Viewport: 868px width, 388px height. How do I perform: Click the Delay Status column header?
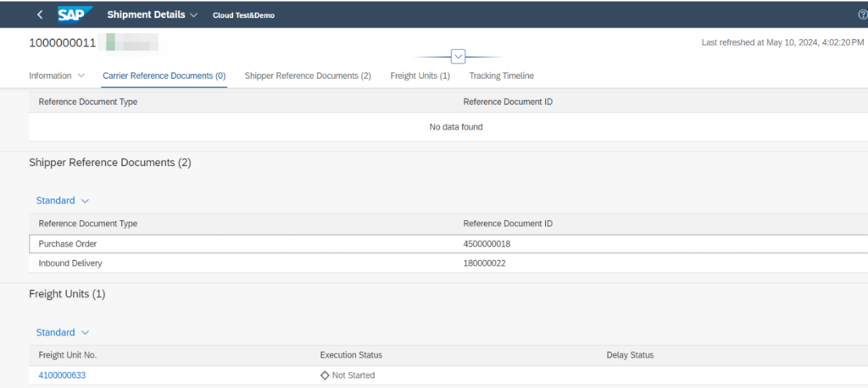pyautogui.click(x=630, y=355)
